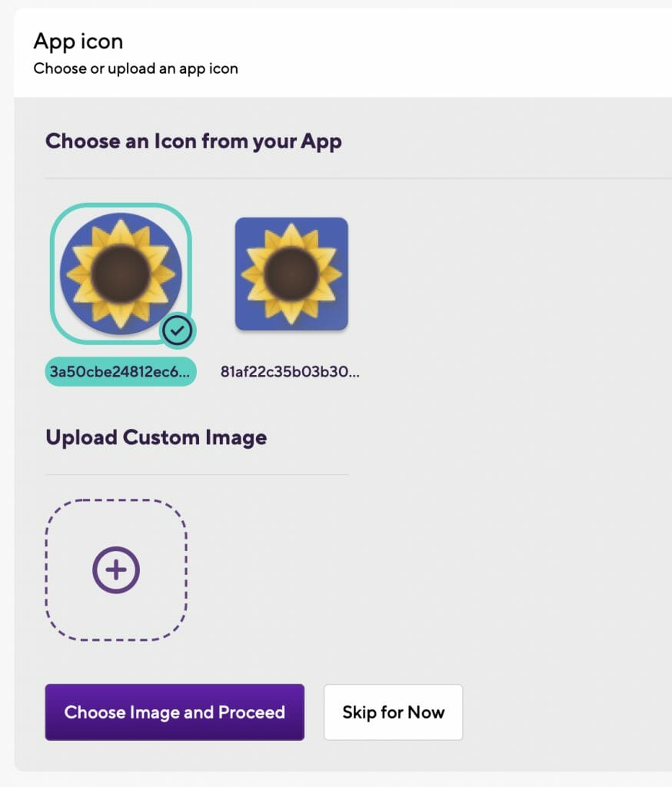Click the Choose an Icon from your App heading
Viewport: 672px width, 787px height.
click(x=194, y=141)
